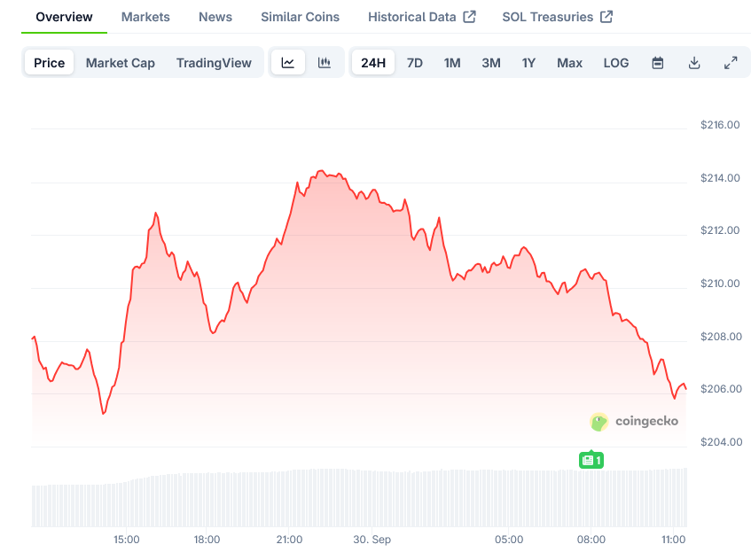Open SOL Treasuries external link

pos(557,17)
